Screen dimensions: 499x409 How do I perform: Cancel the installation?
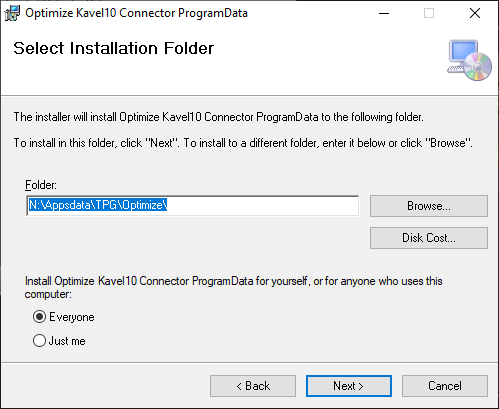445,386
